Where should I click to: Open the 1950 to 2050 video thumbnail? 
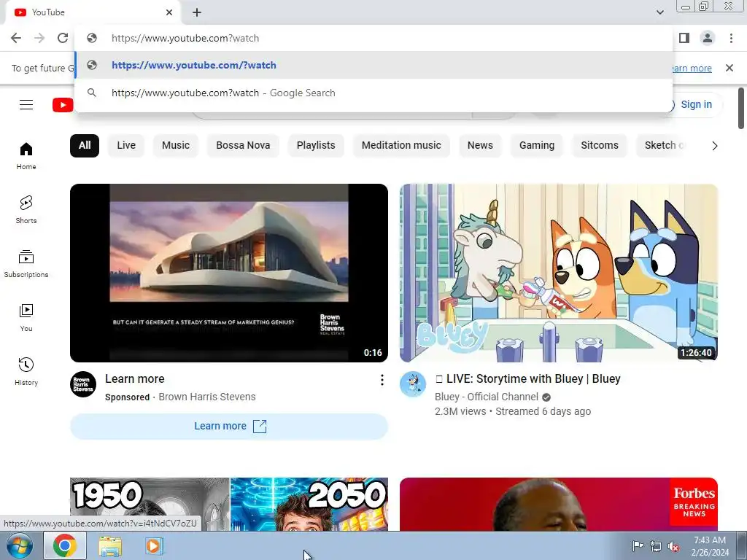(x=228, y=505)
